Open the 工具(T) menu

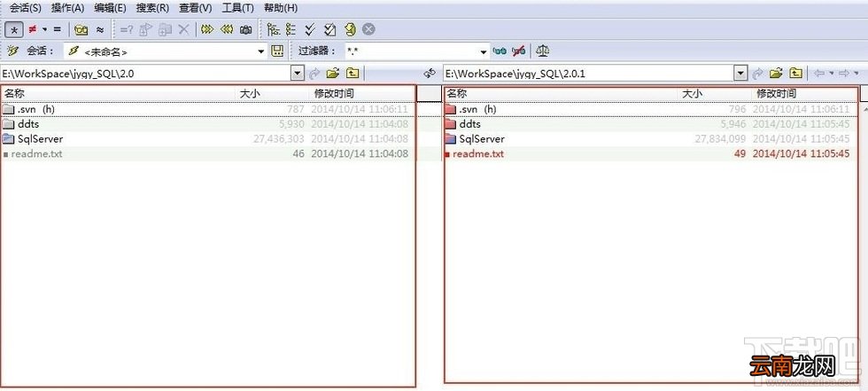click(237, 8)
